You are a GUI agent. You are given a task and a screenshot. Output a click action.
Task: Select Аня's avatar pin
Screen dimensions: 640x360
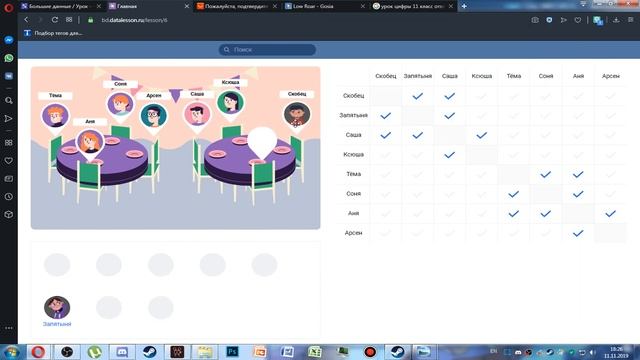coord(90,143)
